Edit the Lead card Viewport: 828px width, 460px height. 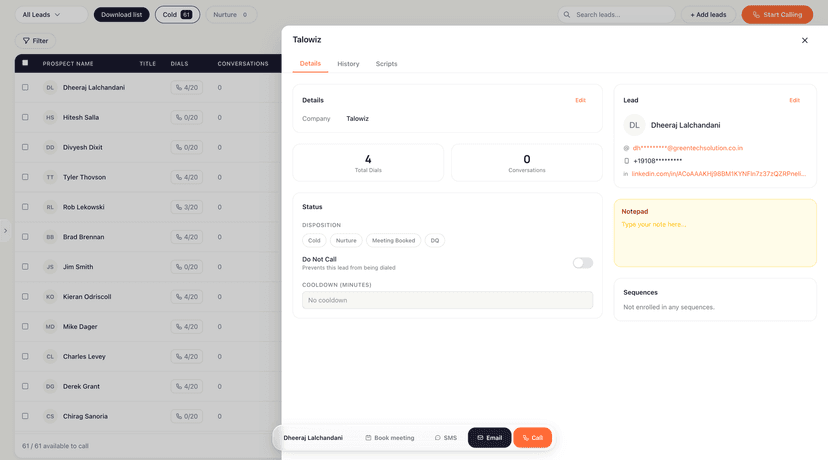794,100
